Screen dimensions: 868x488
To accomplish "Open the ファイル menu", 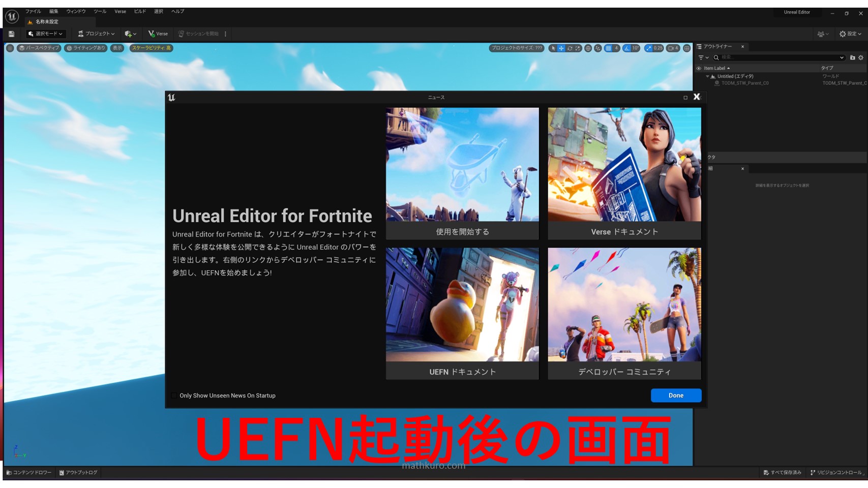I will click(x=33, y=11).
